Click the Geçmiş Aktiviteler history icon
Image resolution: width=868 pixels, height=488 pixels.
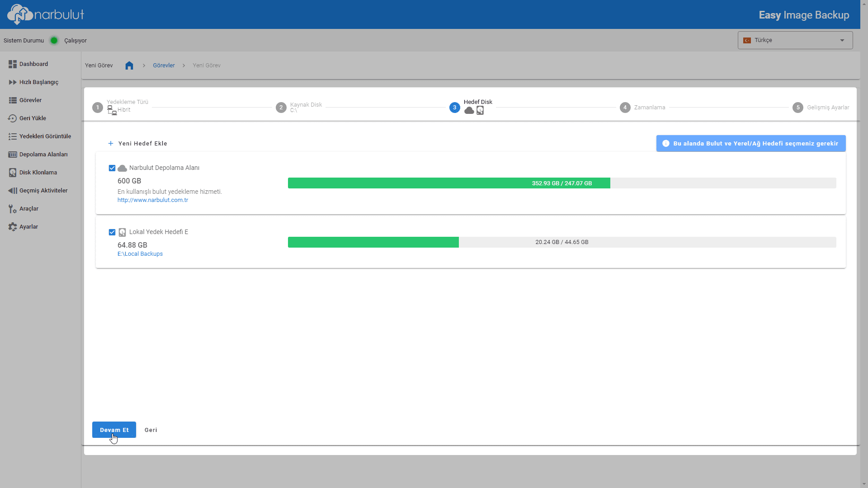[13, 191]
